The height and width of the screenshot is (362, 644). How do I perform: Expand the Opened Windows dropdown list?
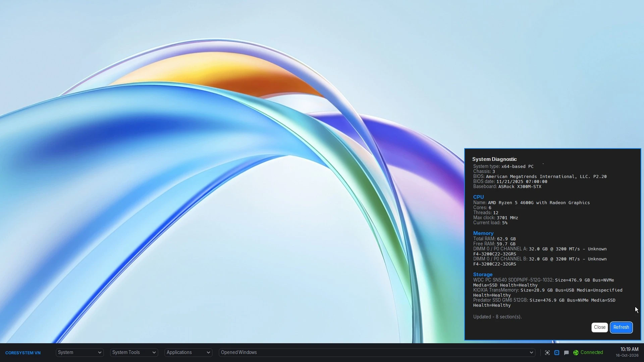pyautogui.click(x=377, y=353)
